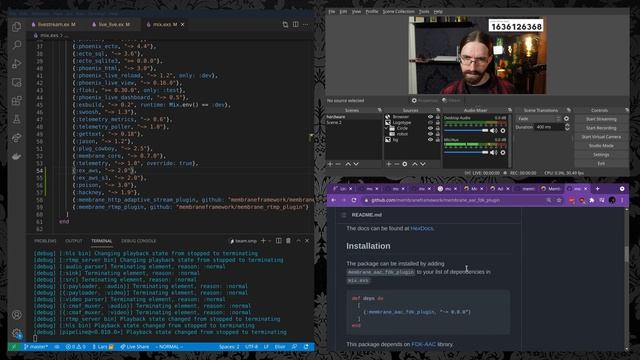Open the OBS File menu
Viewport: 640px width, 360px height.
(332, 11)
